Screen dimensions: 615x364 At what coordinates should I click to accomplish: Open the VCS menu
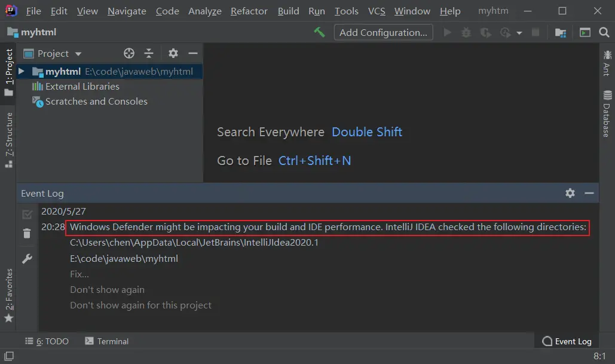[377, 11]
